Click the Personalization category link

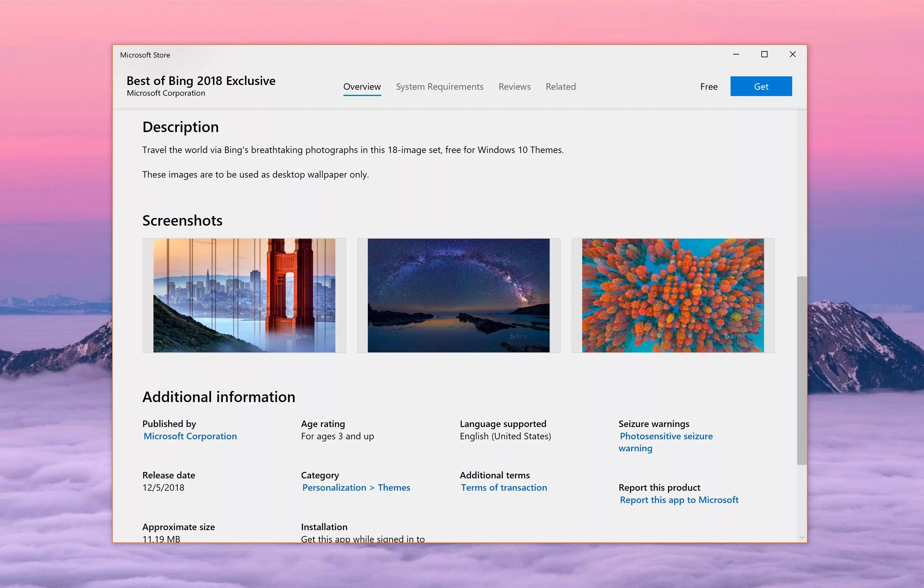coord(334,488)
